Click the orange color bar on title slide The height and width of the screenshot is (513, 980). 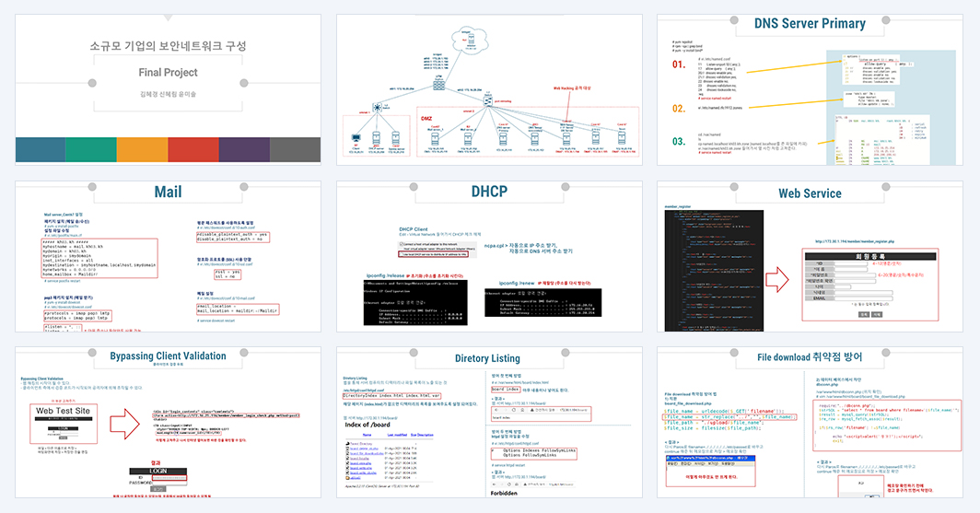tap(143, 150)
